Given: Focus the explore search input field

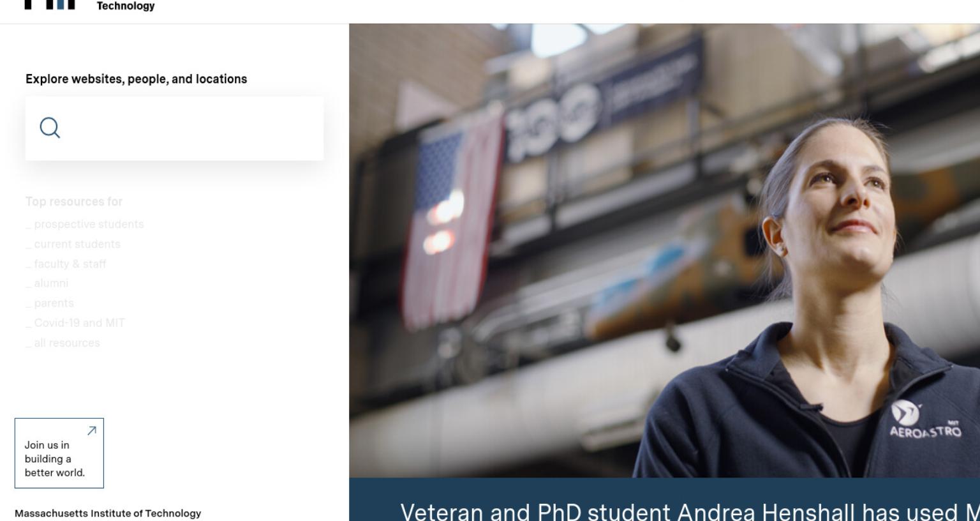Looking at the screenshot, I should pos(174,128).
